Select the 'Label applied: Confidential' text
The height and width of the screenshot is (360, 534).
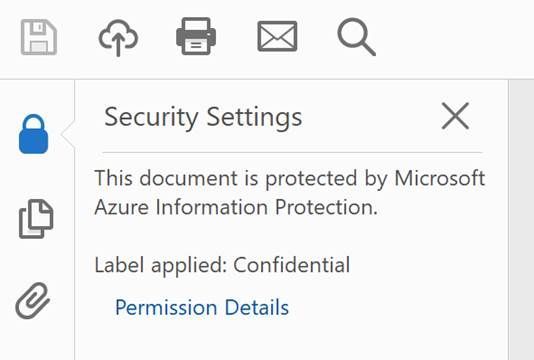(222, 265)
